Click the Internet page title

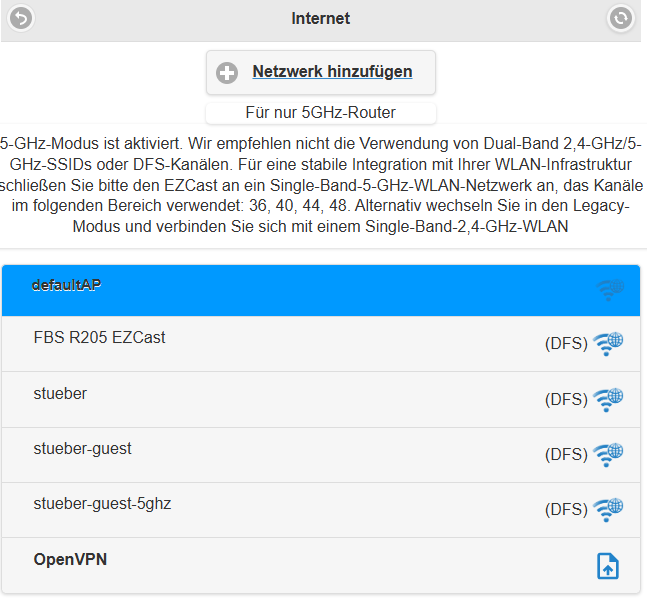click(x=321, y=18)
